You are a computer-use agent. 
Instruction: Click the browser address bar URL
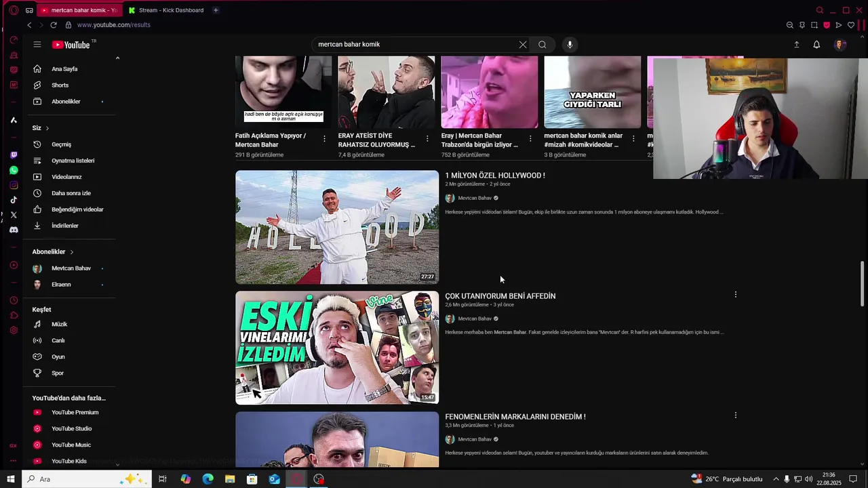[x=114, y=25]
